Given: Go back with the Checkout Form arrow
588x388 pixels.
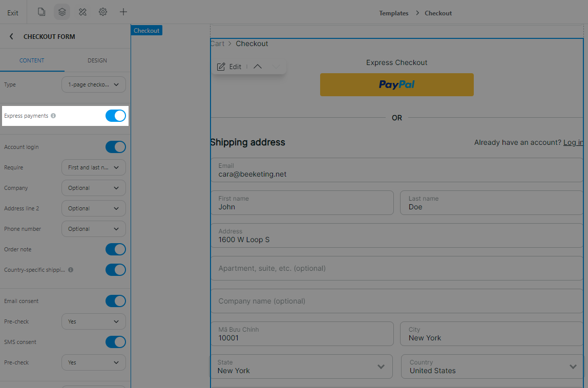Looking at the screenshot, I should coord(11,36).
